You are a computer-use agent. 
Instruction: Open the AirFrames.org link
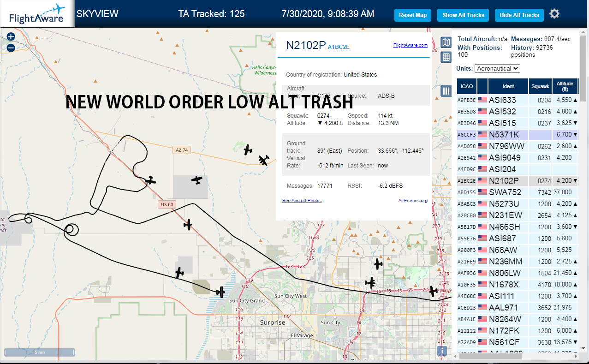click(413, 201)
